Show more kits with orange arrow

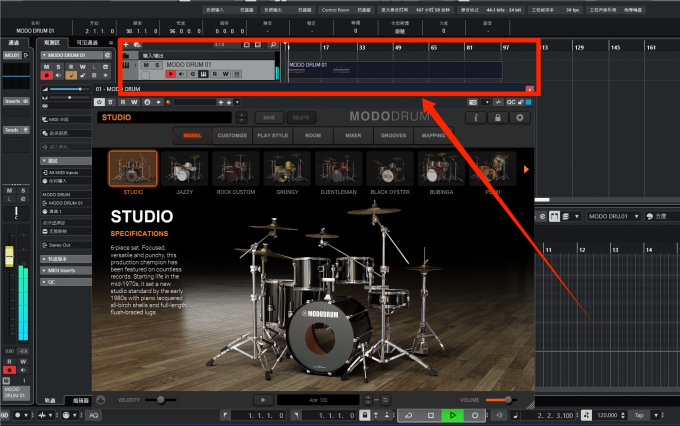click(x=526, y=169)
